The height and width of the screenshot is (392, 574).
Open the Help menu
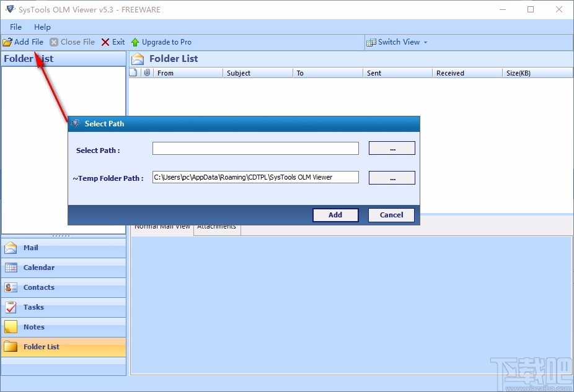pyautogui.click(x=43, y=27)
